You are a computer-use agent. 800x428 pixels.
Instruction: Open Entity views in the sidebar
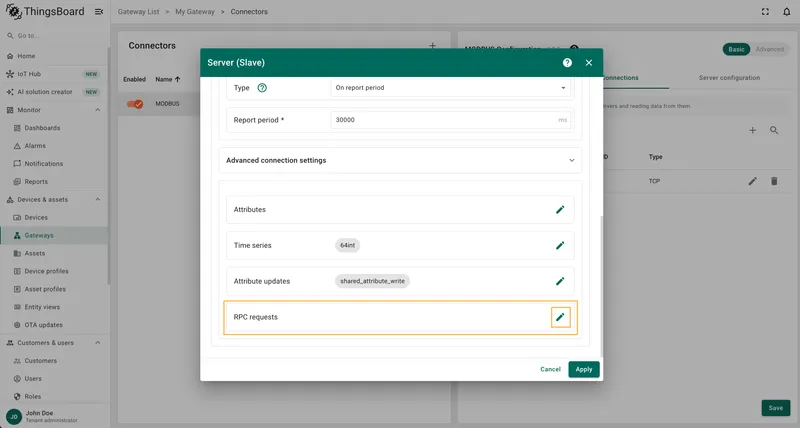54,307
